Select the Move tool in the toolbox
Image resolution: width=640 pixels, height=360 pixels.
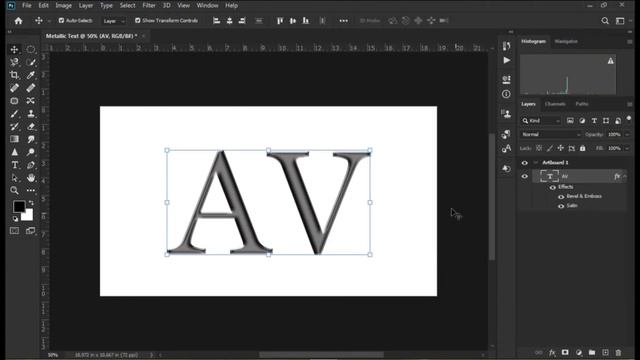pos(15,49)
